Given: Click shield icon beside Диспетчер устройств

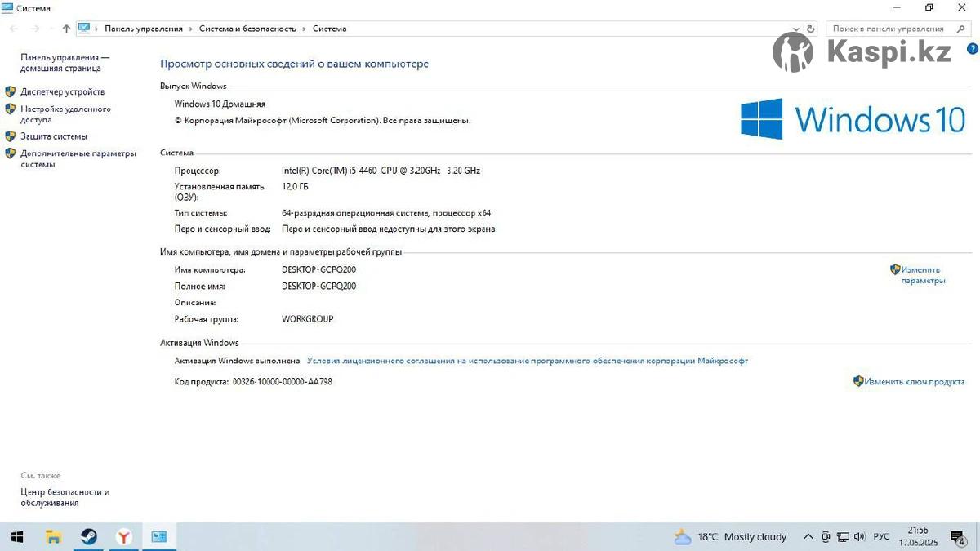Looking at the screenshot, I should coord(11,91).
